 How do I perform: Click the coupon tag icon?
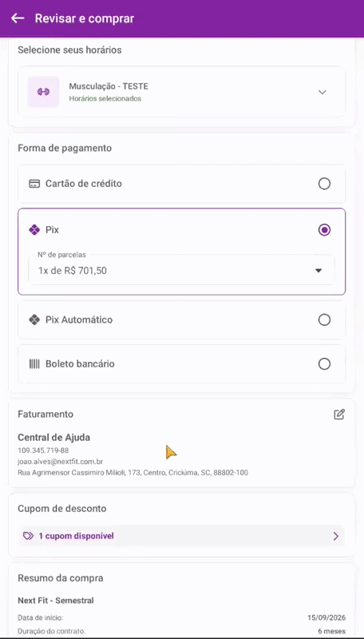28,536
